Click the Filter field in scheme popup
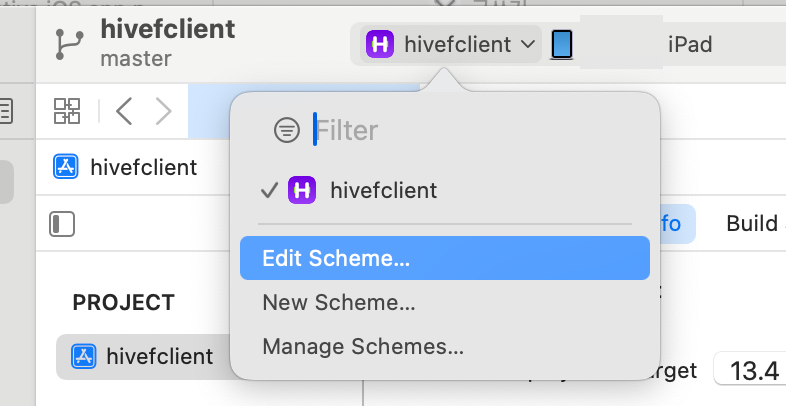 [346, 130]
